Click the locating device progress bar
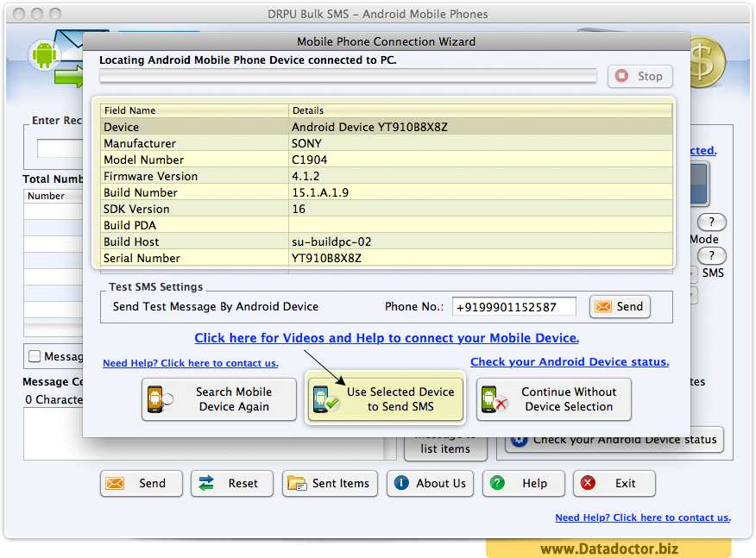756x558 pixels. click(x=348, y=76)
